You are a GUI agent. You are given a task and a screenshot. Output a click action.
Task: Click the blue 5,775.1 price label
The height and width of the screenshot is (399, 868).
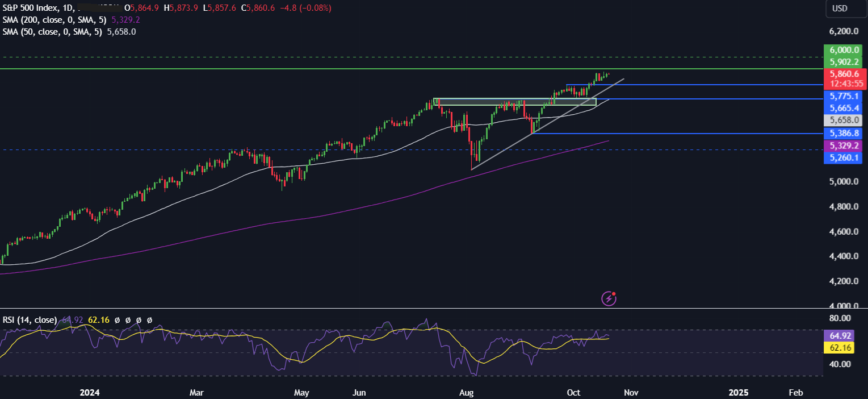(x=844, y=97)
